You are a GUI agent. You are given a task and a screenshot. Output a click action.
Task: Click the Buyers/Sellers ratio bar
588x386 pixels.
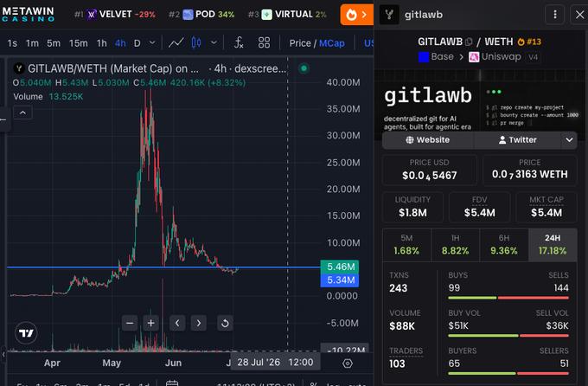(508, 373)
